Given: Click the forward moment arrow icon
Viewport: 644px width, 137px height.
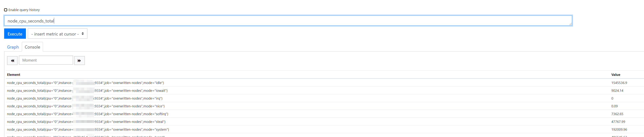Looking at the screenshot, I should (x=79, y=60).
